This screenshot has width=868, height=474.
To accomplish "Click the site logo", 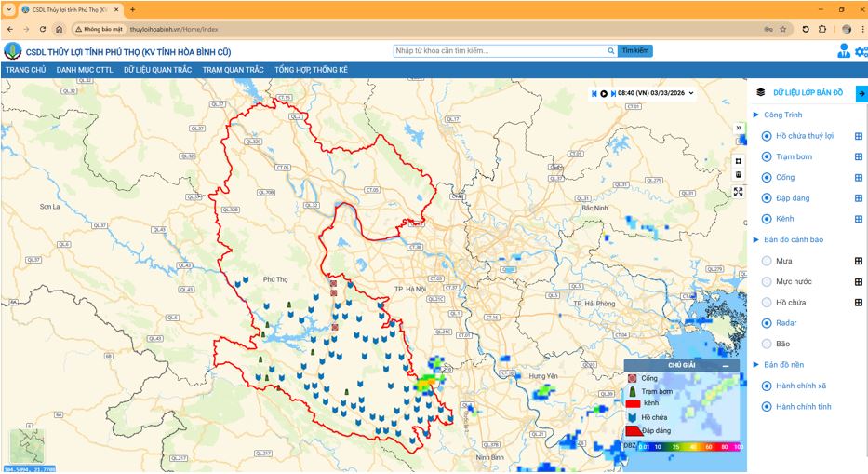I will point(12,51).
